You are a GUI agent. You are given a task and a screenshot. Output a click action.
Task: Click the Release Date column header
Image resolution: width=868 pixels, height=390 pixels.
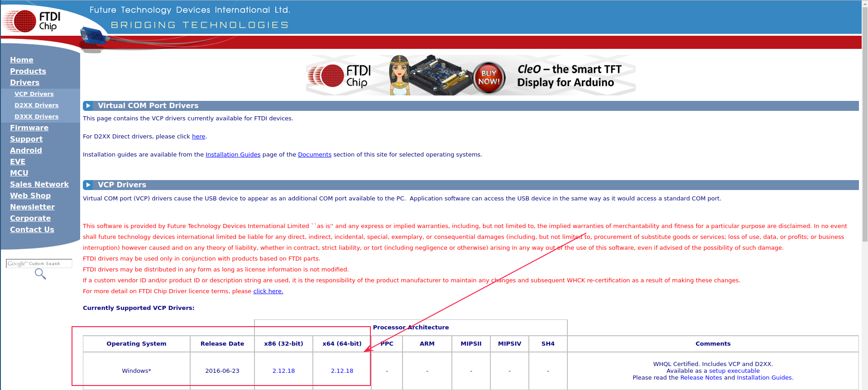(x=222, y=343)
